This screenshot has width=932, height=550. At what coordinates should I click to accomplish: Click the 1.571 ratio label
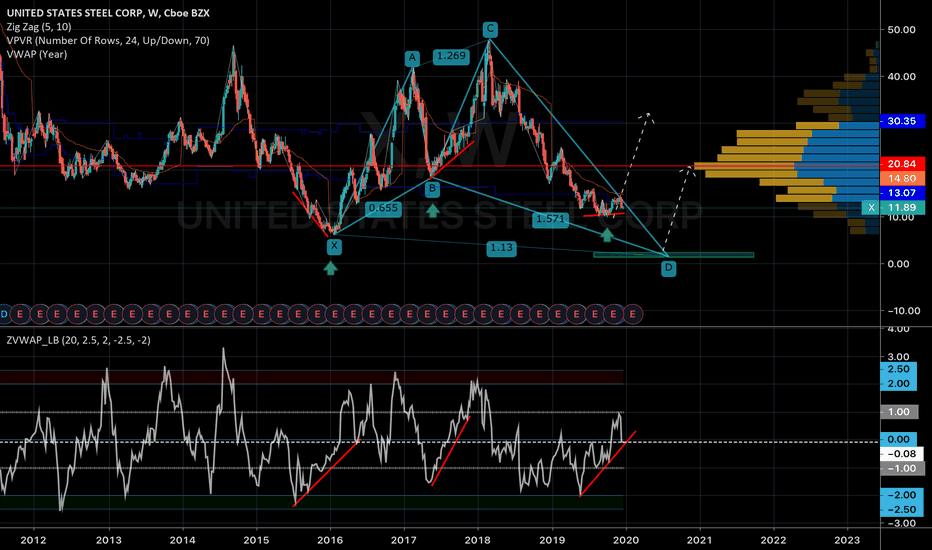(x=550, y=219)
